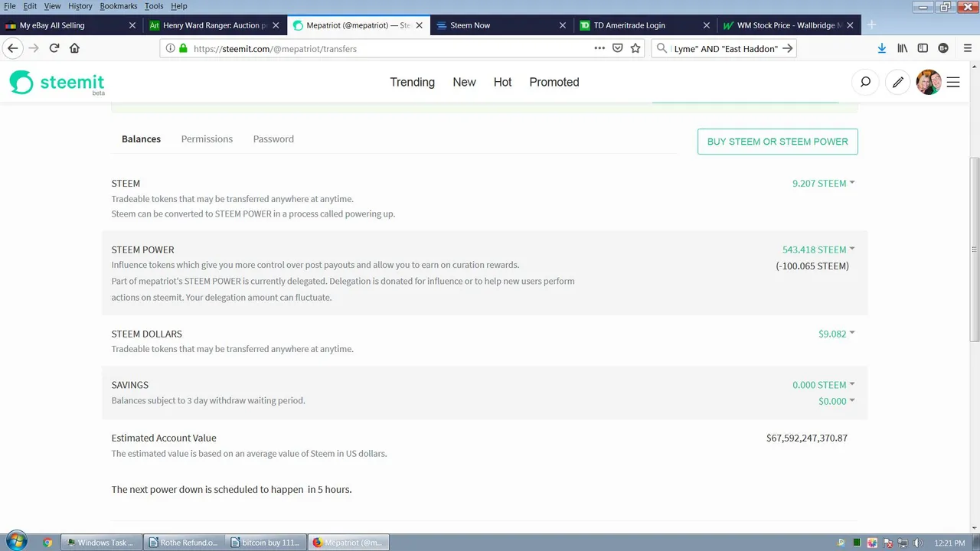
Task: Select the Password tab
Action: coord(273,139)
